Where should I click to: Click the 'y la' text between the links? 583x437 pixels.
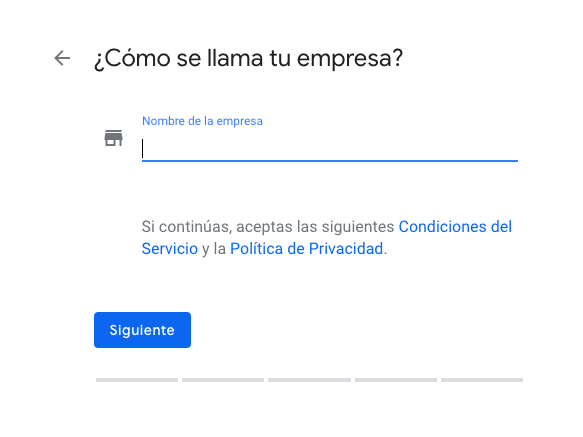click(x=214, y=249)
